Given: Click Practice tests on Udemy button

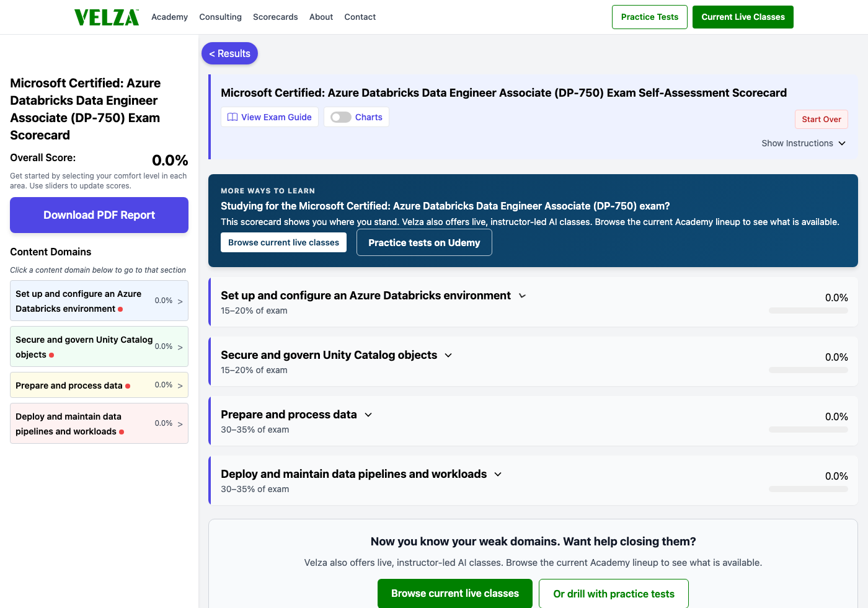Looking at the screenshot, I should click(x=424, y=242).
